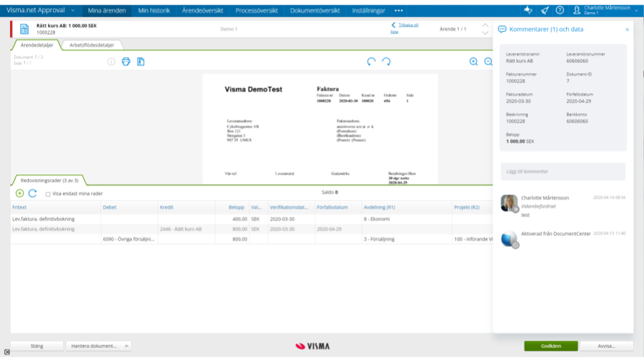This screenshot has width=644, height=362.
Task: Zoom in on the invoice
Action: (474, 62)
